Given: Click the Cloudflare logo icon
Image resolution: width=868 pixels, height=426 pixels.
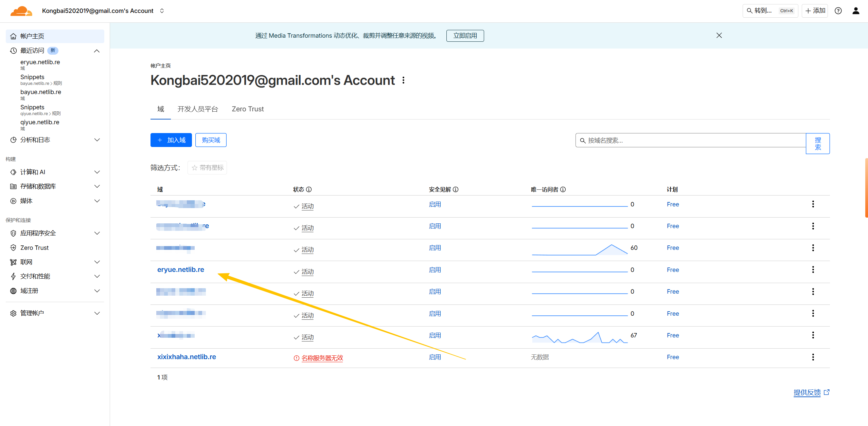Looking at the screenshot, I should coord(21,11).
